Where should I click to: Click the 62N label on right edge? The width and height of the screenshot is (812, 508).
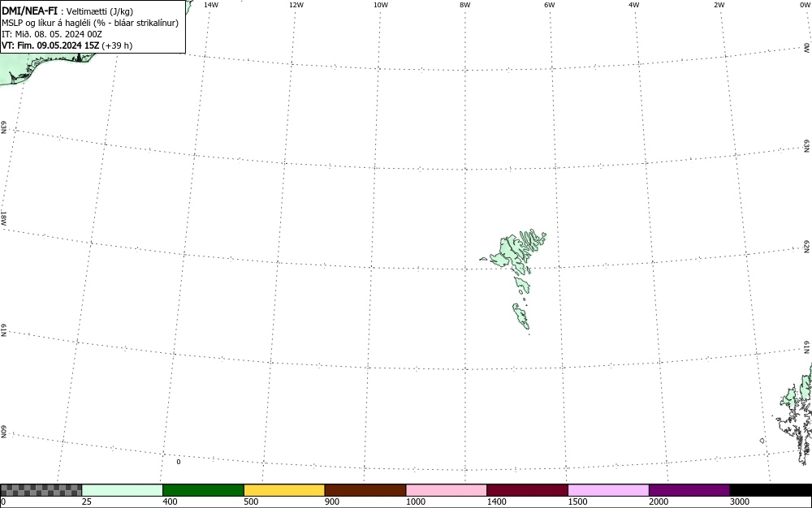[x=807, y=247]
